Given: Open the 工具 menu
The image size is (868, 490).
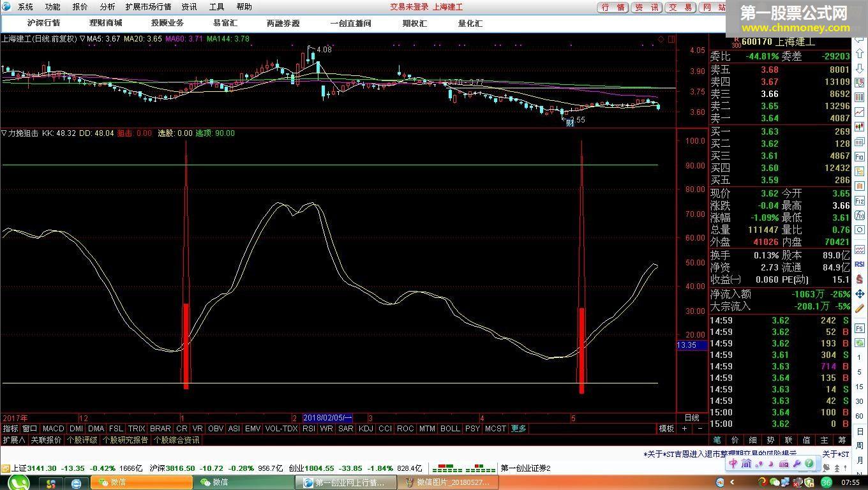Looking at the screenshot, I should point(216,7).
